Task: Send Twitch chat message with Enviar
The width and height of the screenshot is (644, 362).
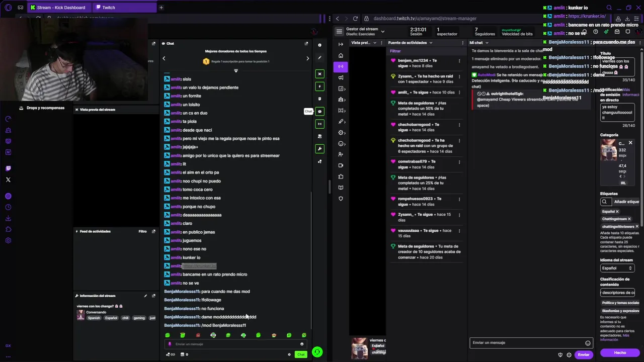Action: [584, 354]
